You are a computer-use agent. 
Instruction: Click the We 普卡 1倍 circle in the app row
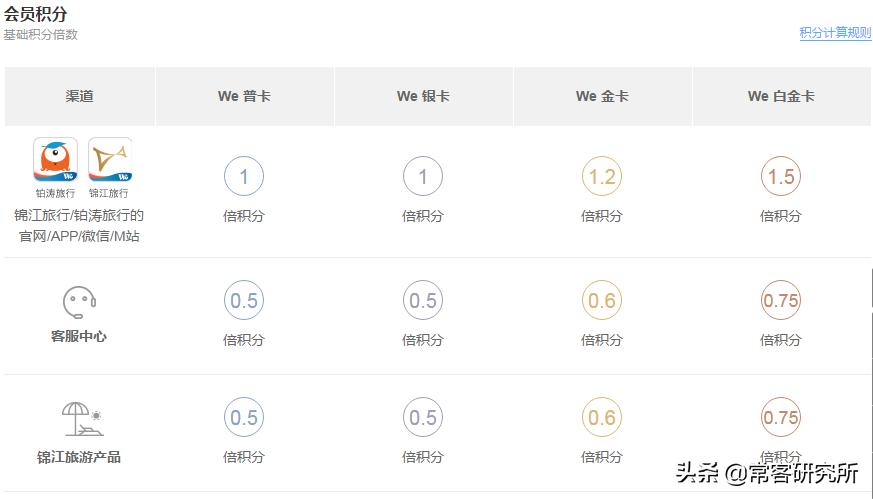point(244,178)
